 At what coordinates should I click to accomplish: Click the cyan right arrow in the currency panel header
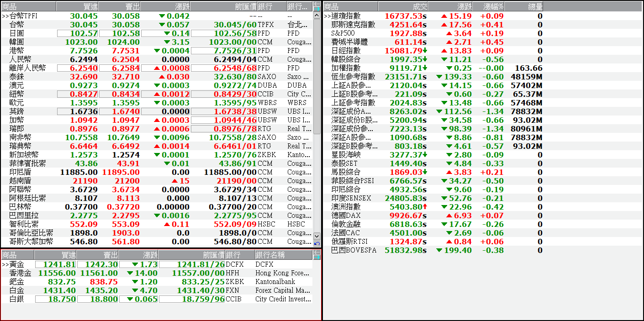click(x=317, y=8)
